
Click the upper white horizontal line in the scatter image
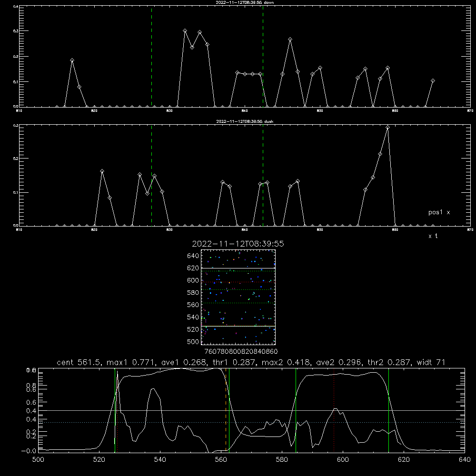(238, 268)
